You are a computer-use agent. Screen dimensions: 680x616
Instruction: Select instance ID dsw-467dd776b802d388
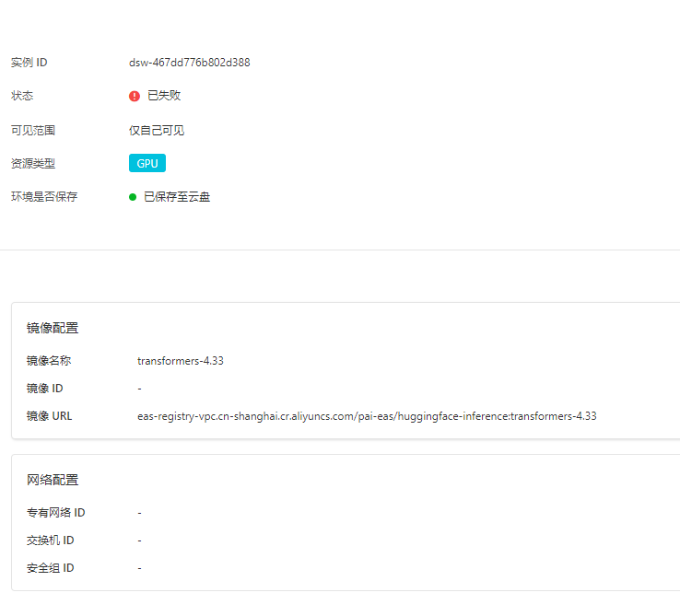[x=189, y=63]
